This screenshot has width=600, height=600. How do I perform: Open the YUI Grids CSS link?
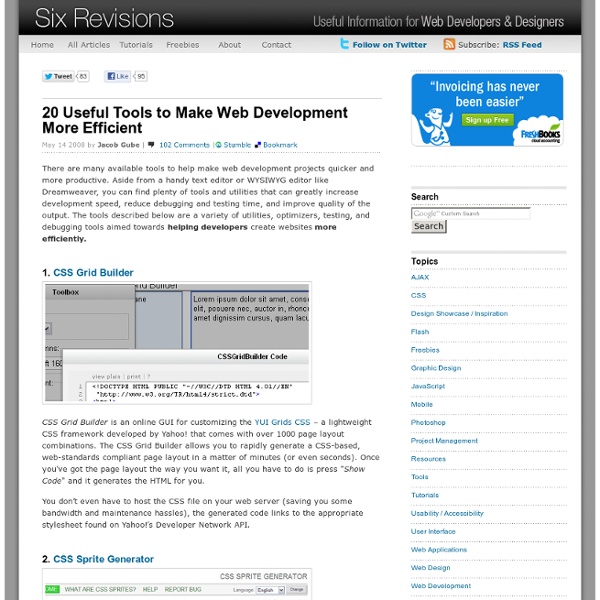pyautogui.click(x=282, y=422)
